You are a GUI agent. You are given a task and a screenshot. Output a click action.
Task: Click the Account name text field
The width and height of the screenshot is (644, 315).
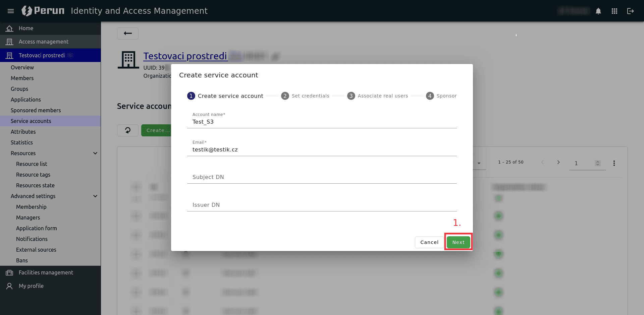[x=322, y=122]
